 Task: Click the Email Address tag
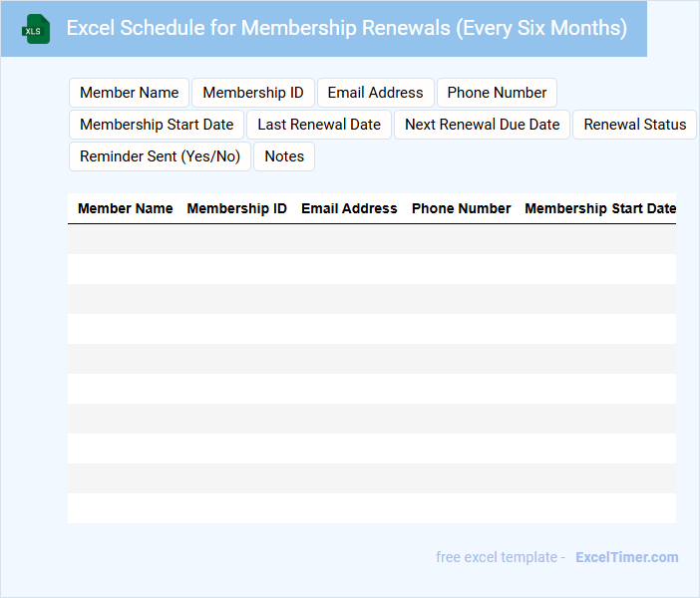[375, 93]
